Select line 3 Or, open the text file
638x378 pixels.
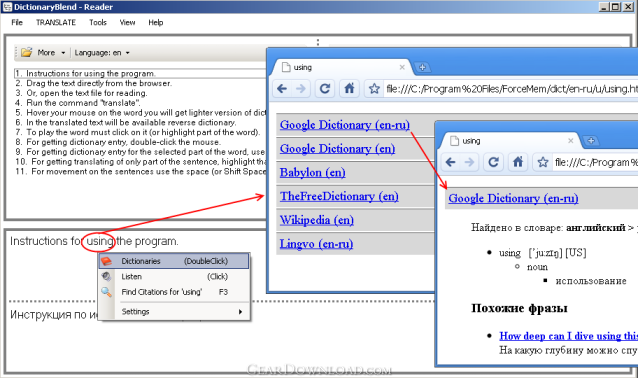81,93
